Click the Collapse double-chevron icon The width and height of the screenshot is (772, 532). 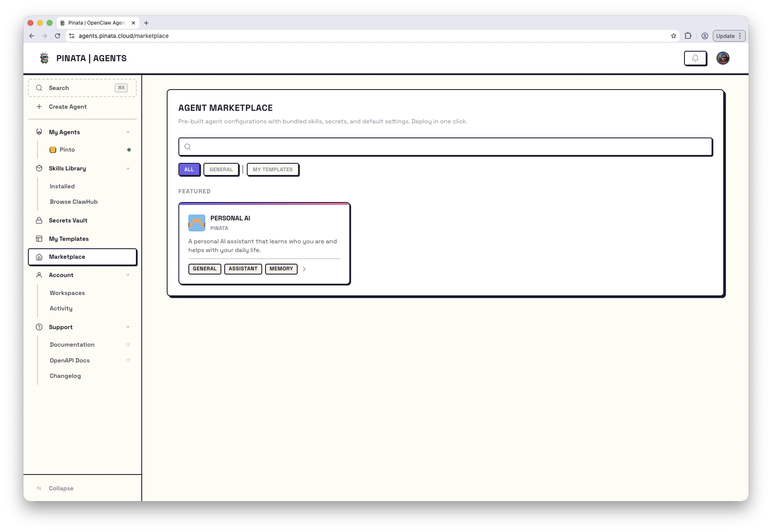(x=39, y=488)
